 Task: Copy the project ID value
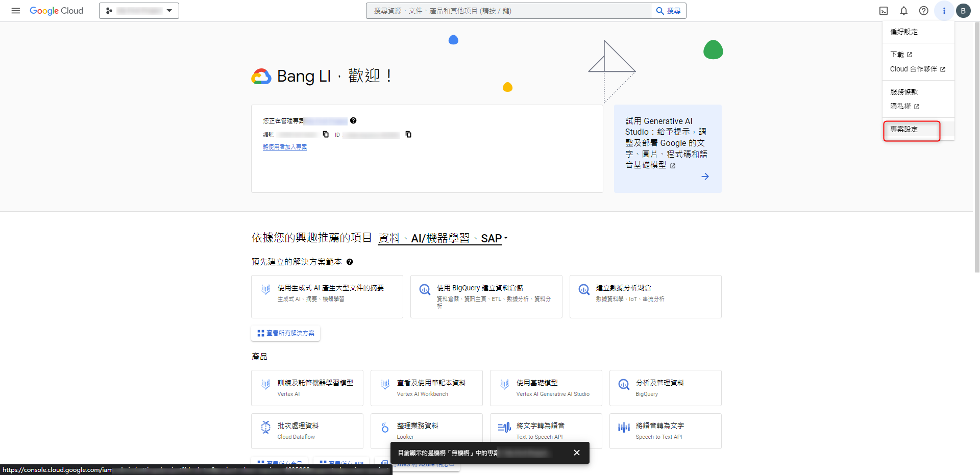pyautogui.click(x=408, y=135)
